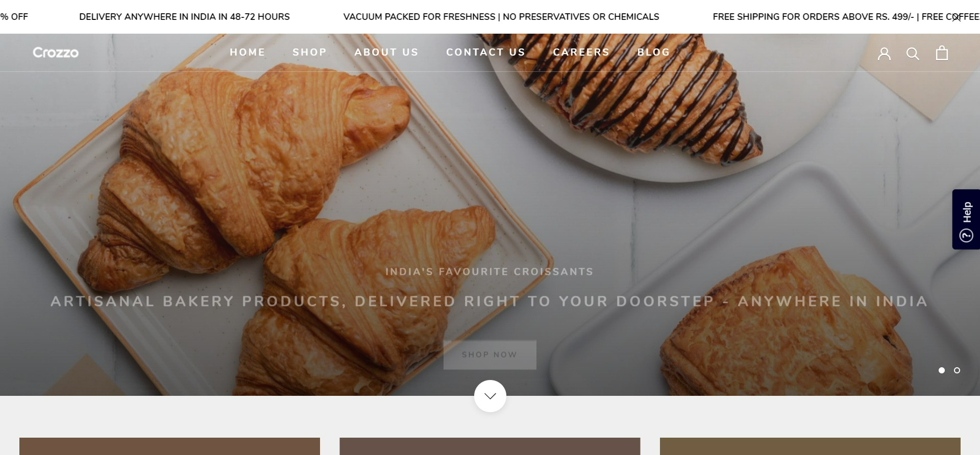The image size is (980, 455).
Task: Click the olive collection tile
Action: coord(810,446)
